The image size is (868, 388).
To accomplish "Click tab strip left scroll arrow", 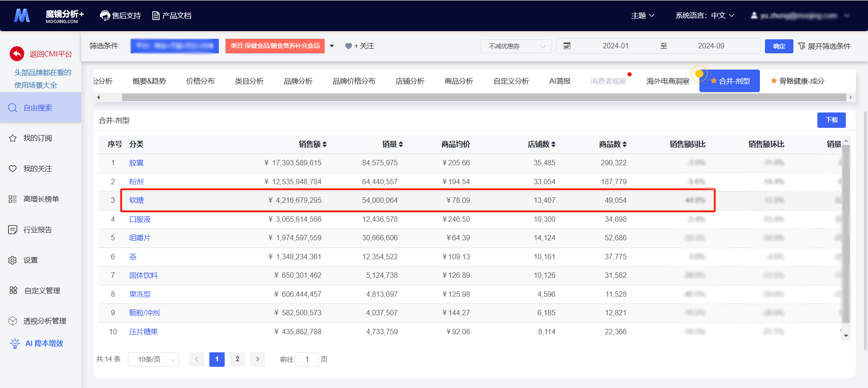I will 98,97.
